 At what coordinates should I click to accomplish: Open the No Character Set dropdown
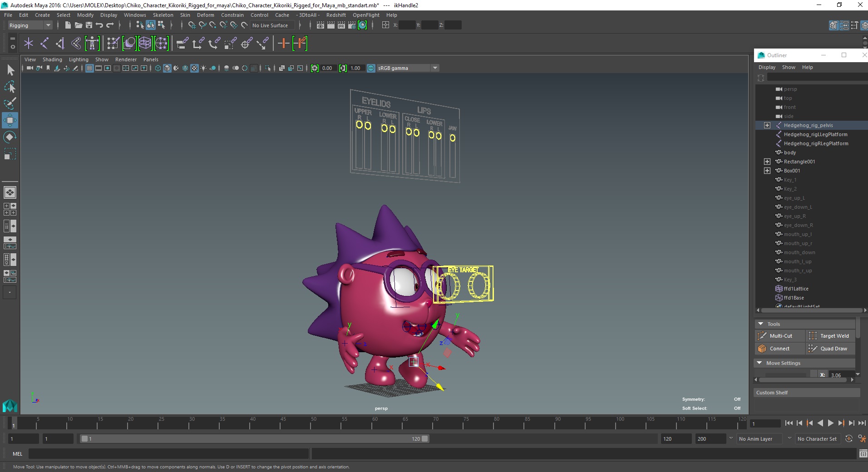click(x=819, y=439)
